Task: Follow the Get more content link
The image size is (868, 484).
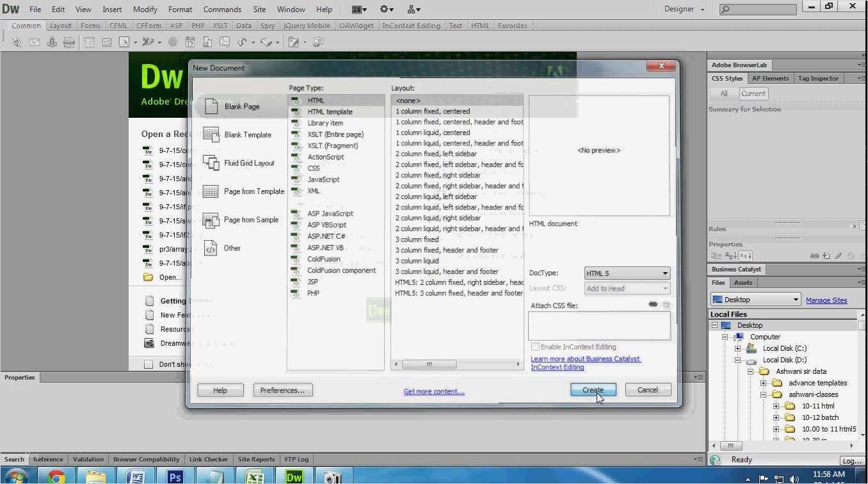Action: pos(434,392)
